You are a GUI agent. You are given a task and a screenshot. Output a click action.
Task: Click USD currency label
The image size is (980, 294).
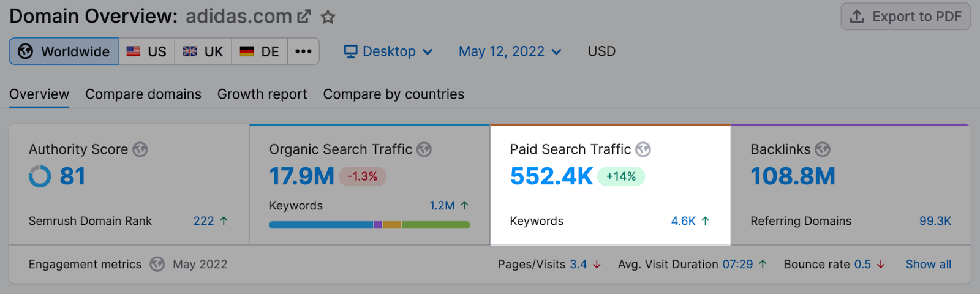pyautogui.click(x=601, y=51)
